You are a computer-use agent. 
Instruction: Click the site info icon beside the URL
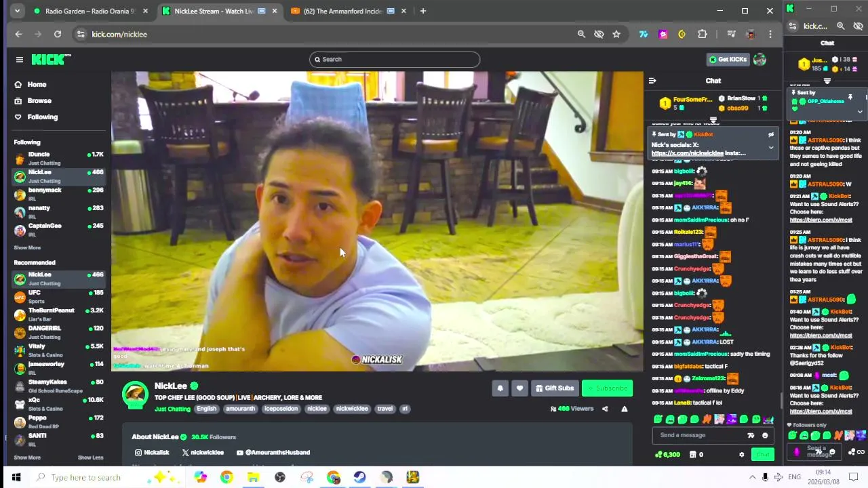[81, 34]
